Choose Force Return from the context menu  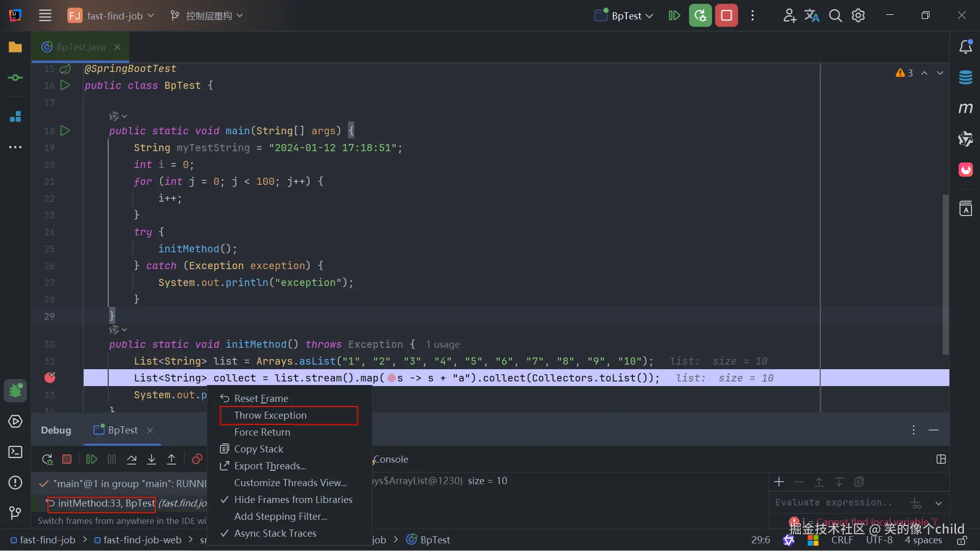click(290, 432)
